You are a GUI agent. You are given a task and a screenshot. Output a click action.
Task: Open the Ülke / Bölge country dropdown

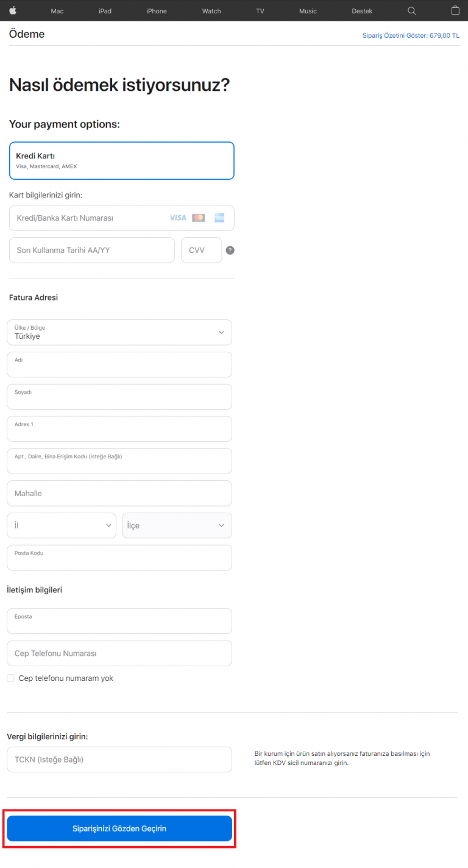(x=119, y=332)
